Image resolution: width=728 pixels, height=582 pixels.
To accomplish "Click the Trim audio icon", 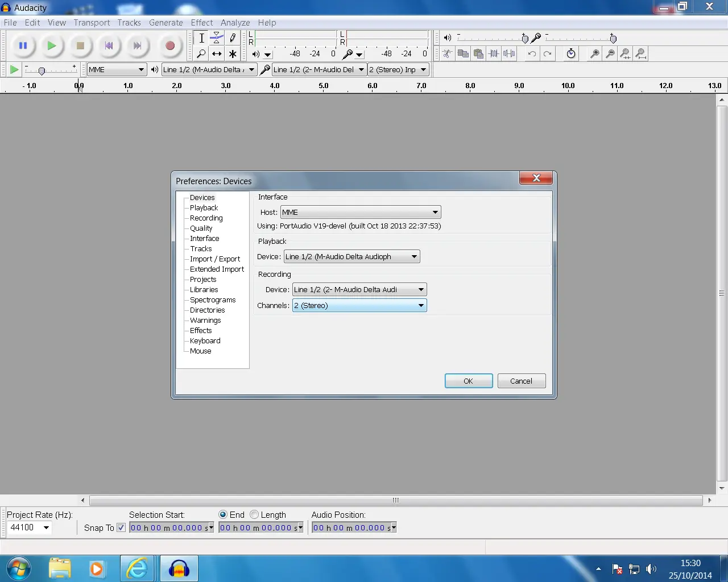I will 494,54.
